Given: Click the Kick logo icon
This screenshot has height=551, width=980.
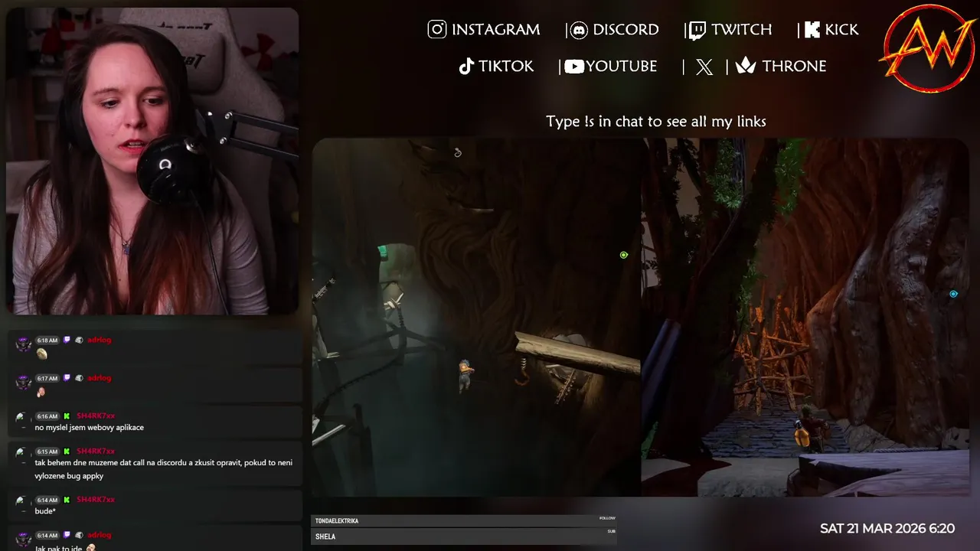Looking at the screenshot, I should point(812,30).
